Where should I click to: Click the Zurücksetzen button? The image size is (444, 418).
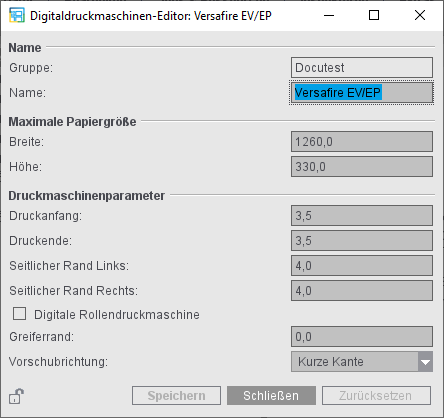coord(376,396)
